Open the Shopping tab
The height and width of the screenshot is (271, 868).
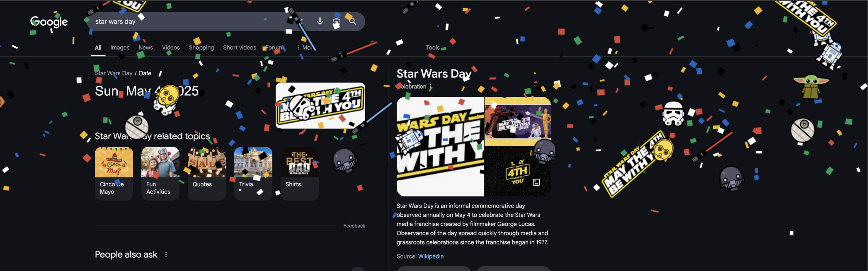point(201,48)
